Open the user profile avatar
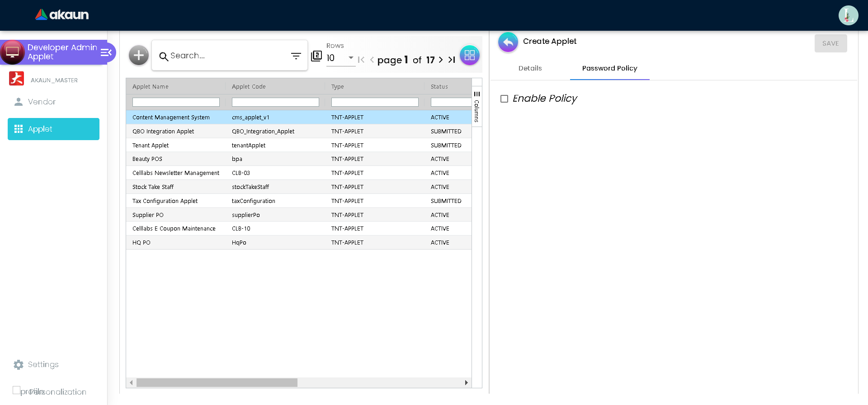Screen dimensions: 868x405 coord(848,15)
